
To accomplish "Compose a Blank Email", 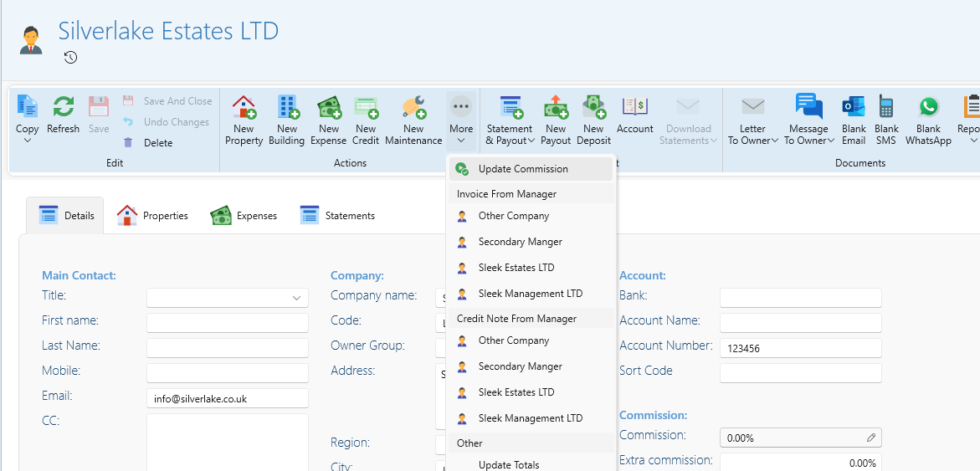I will [853, 120].
